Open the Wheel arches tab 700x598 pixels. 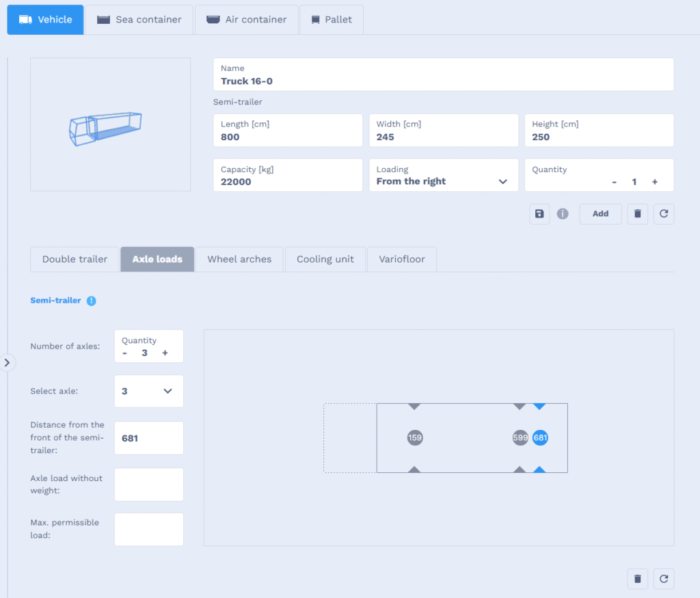coord(239,260)
